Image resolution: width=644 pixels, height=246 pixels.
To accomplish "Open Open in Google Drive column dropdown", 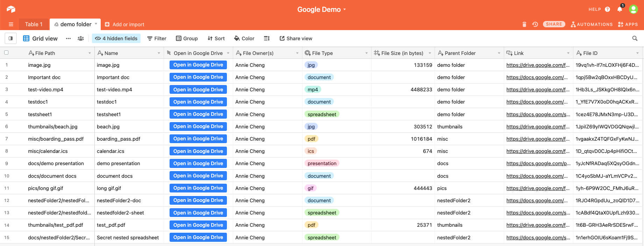I will click(228, 53).
